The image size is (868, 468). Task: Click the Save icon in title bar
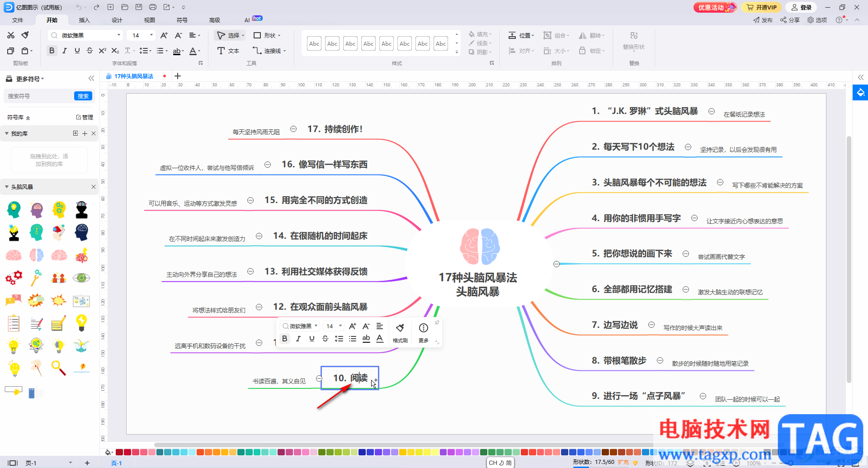(x=139, y=7)
